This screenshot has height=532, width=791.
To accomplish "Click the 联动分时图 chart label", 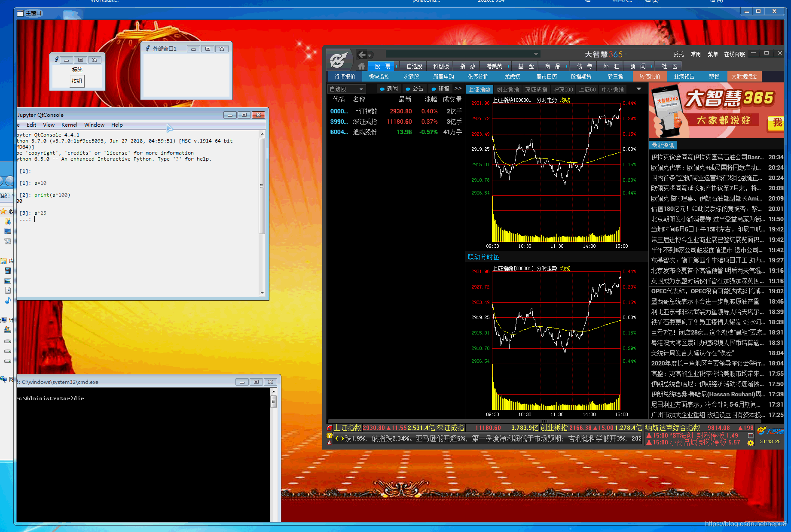I will click(483, 257).
